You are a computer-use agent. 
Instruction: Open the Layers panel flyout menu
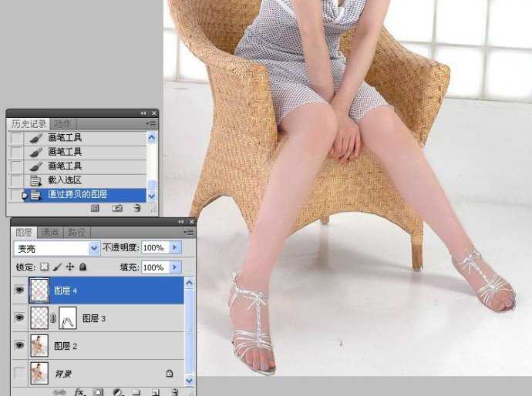point(188,233)
